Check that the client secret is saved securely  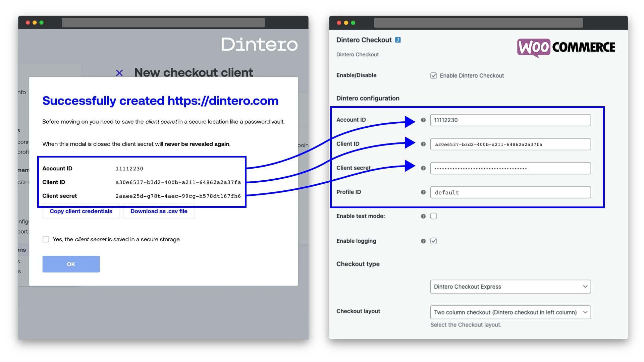point(46,239)
